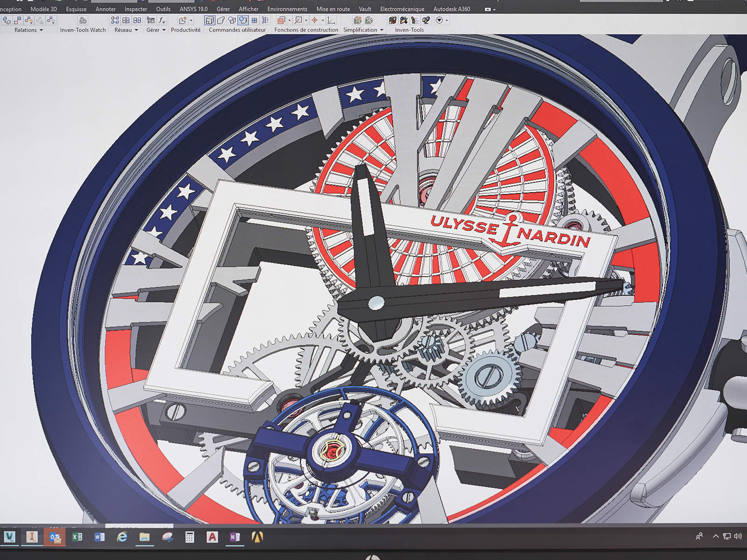This screenshot has width=747, height=560.
Task: Switch to Inventor in the taskbar
Action: (x=32, y=537)
